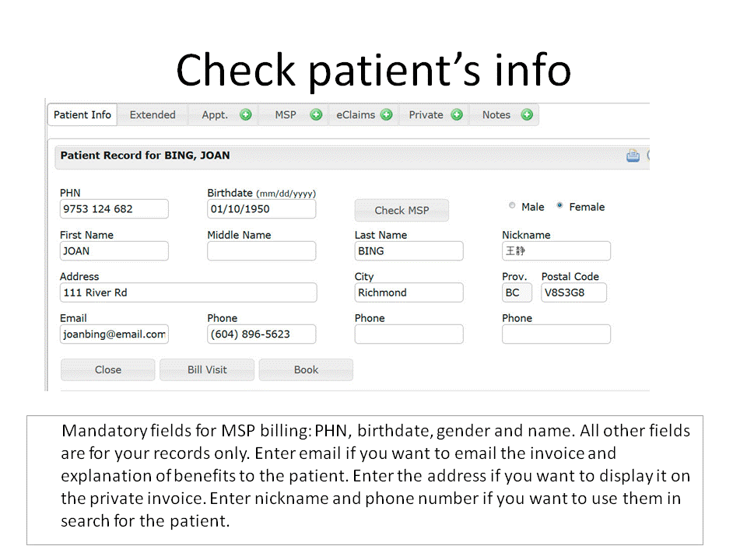Viewport: 747px width, 560px height.
Task: Click the Address field showing 111 River Rd
Action: point(188,293)
